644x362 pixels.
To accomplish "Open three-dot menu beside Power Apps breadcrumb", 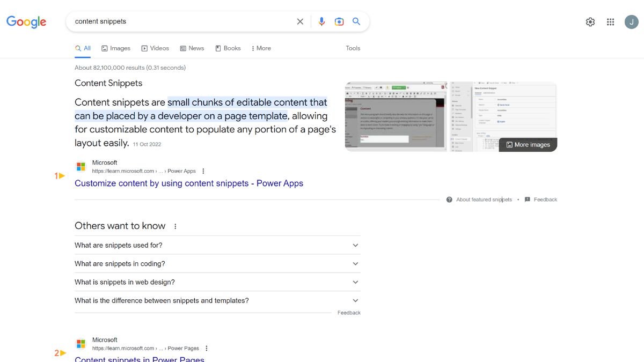I will (203, 171).
